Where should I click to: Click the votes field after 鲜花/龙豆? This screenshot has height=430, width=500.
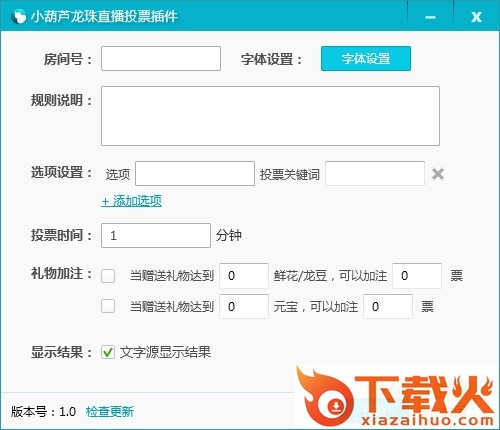(417, 276)
